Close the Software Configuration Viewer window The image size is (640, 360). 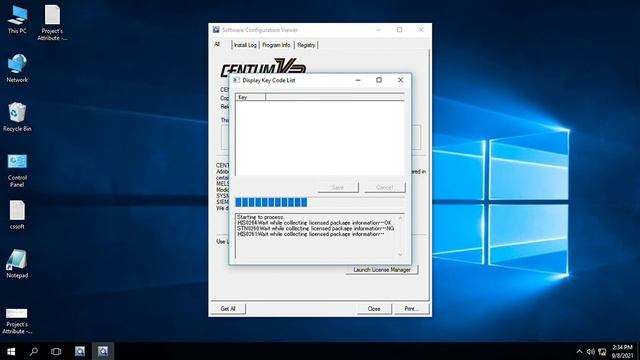tap(421, 30)
